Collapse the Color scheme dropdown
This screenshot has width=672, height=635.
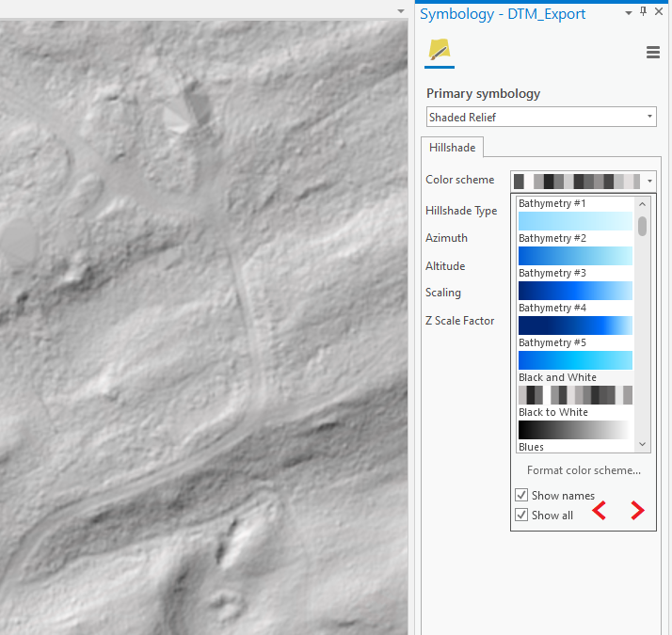click(649, 181)
